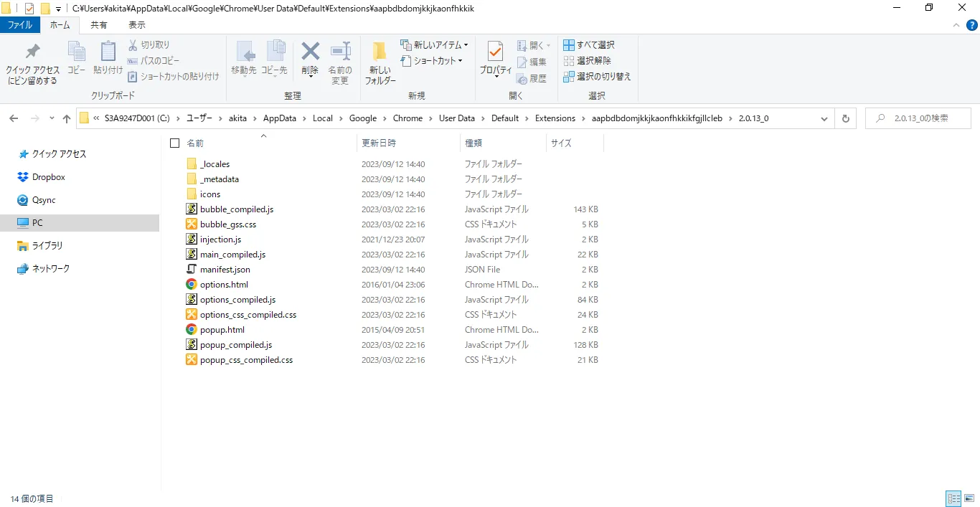Click the Delete (削除) icon
The width and height of the screenshot is (980, 507).
tap(310, 58)
